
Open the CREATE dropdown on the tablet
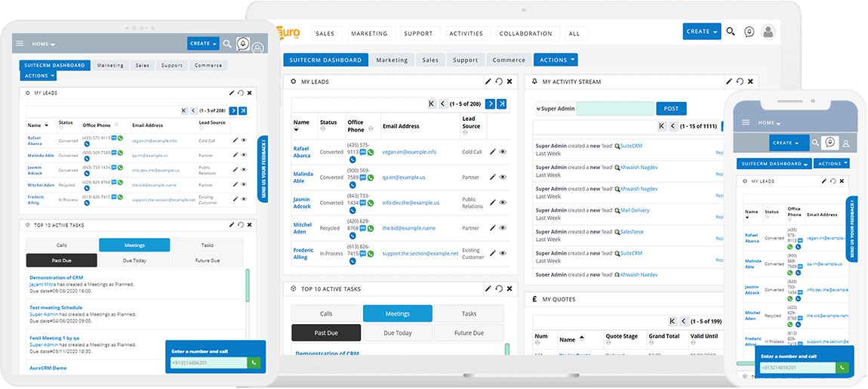click(x=203, y=43)
